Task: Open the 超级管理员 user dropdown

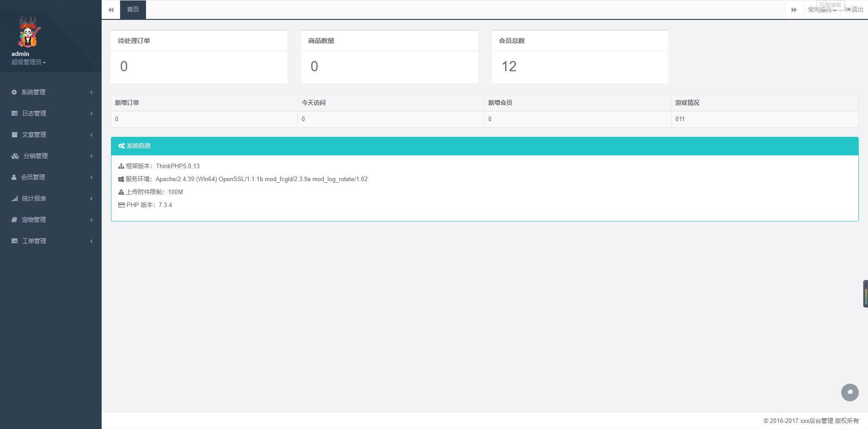Action: click(29, 62)
